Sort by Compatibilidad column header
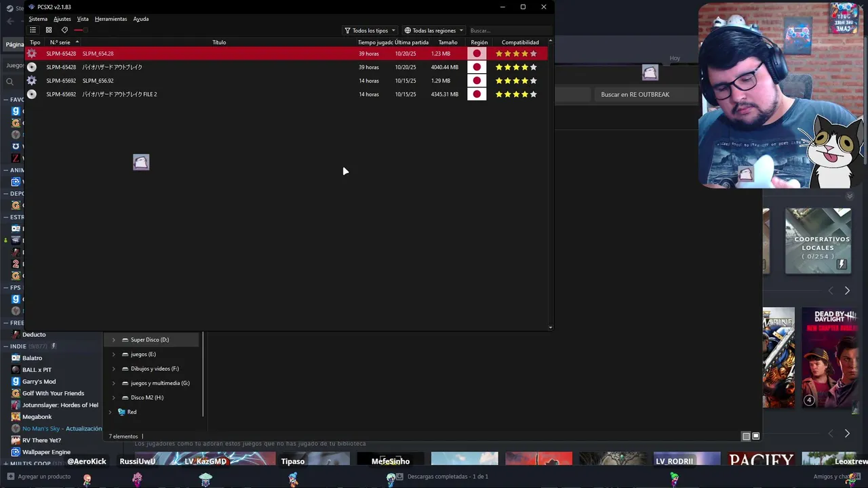 pyautogui.click(x=520, y=42)
